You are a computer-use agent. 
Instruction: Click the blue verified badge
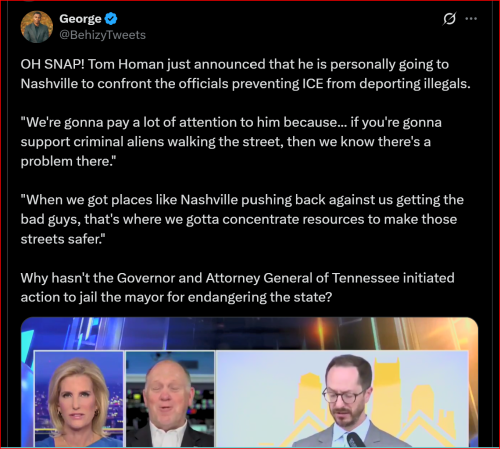tap(111, 19)
